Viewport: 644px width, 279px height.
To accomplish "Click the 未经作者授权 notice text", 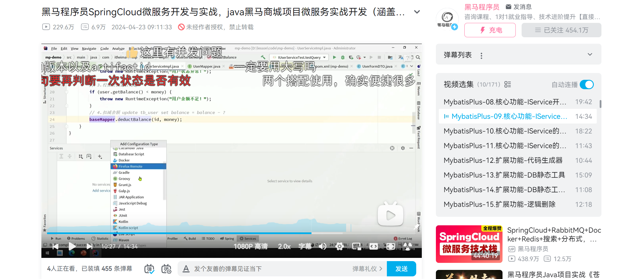I will tap(216, 27).
